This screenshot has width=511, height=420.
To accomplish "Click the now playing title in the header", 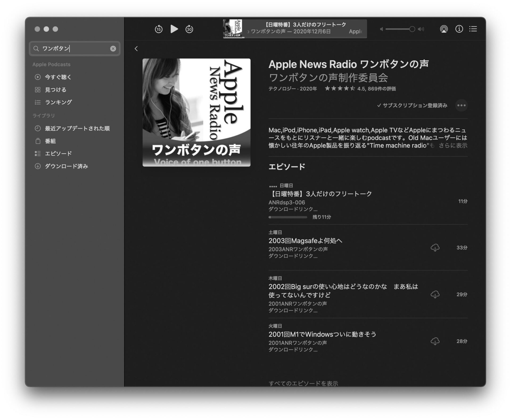I will click(305, 25).
